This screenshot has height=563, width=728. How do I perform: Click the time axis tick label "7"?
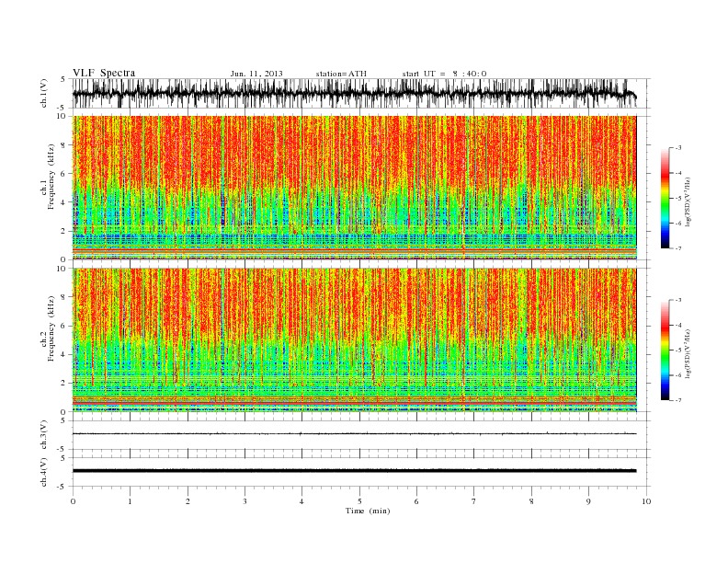click(474, 501)
